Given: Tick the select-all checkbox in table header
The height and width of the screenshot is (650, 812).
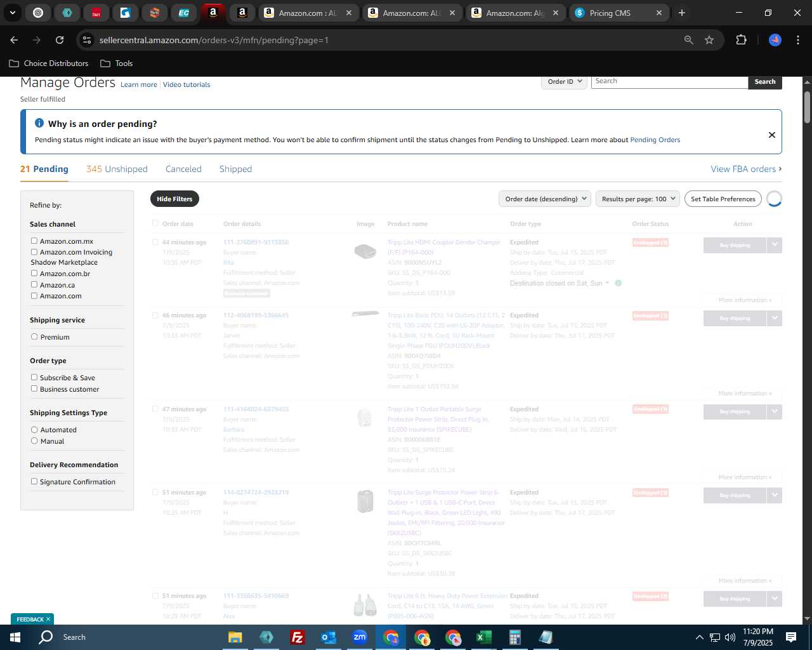Looking at the screenshot, I should 155,223.
